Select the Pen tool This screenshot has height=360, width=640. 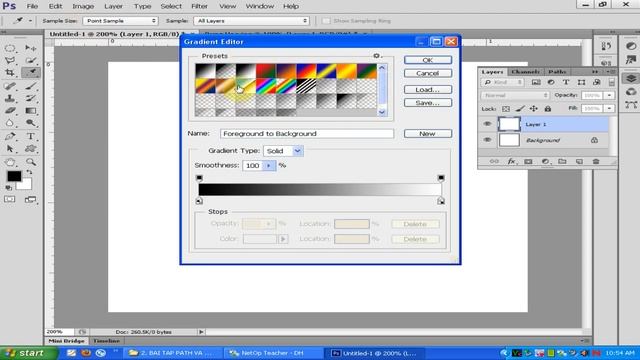point(10,136)
